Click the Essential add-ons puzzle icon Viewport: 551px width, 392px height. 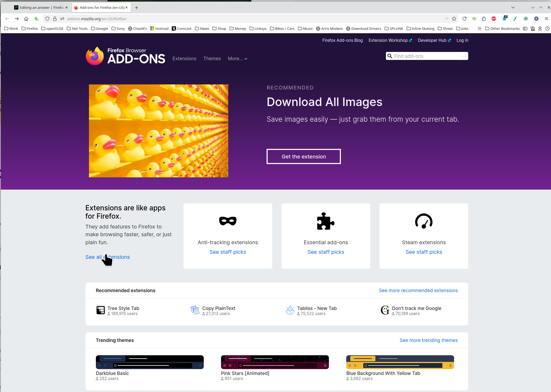click(326, 221)
